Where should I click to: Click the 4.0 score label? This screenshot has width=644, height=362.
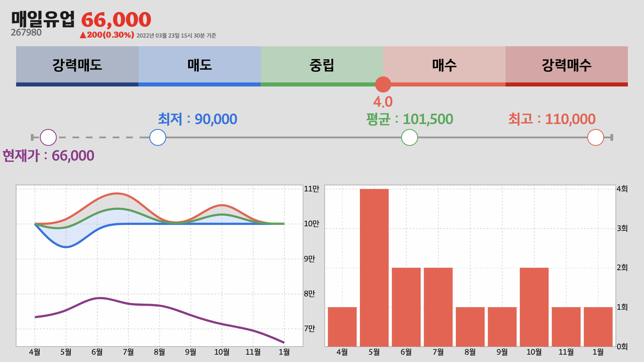click(383, 102)
